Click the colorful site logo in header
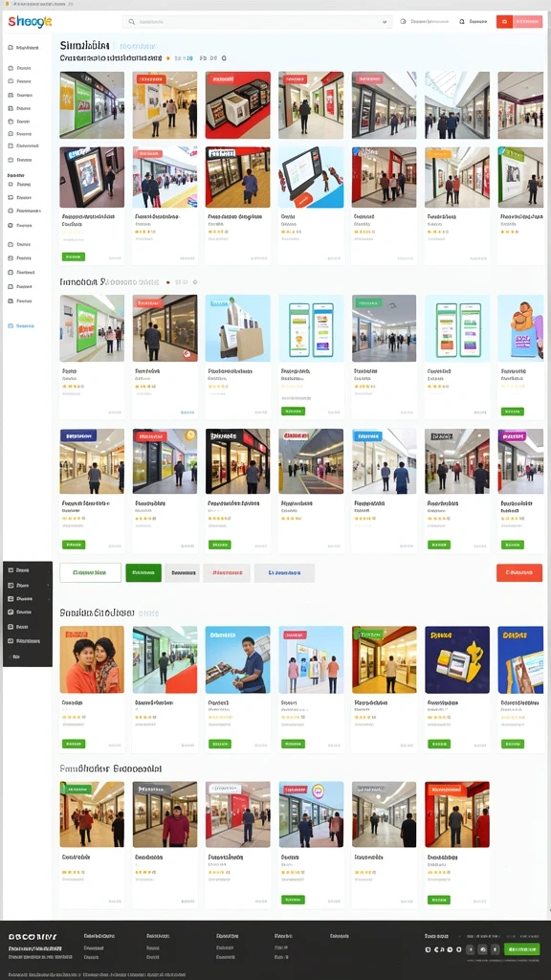The height and width of the screenshot is (980, 551). [x=30, y=22]
